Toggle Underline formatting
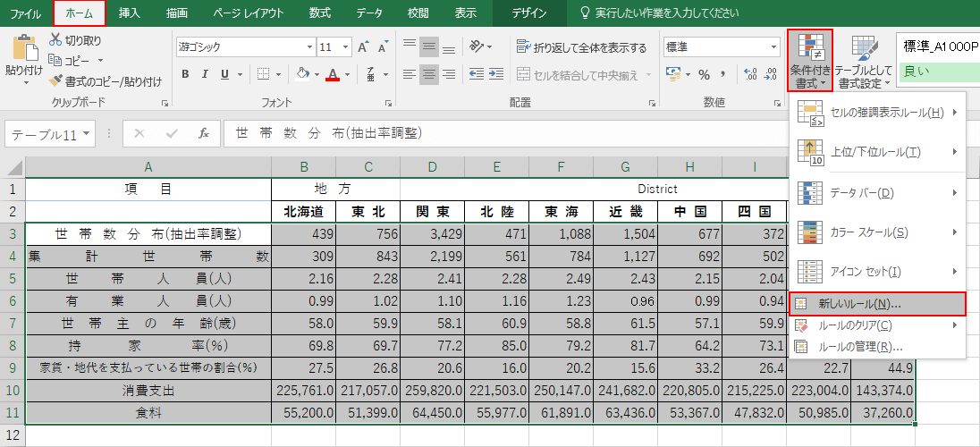This screenshot has height=447, width=980. 224,74
